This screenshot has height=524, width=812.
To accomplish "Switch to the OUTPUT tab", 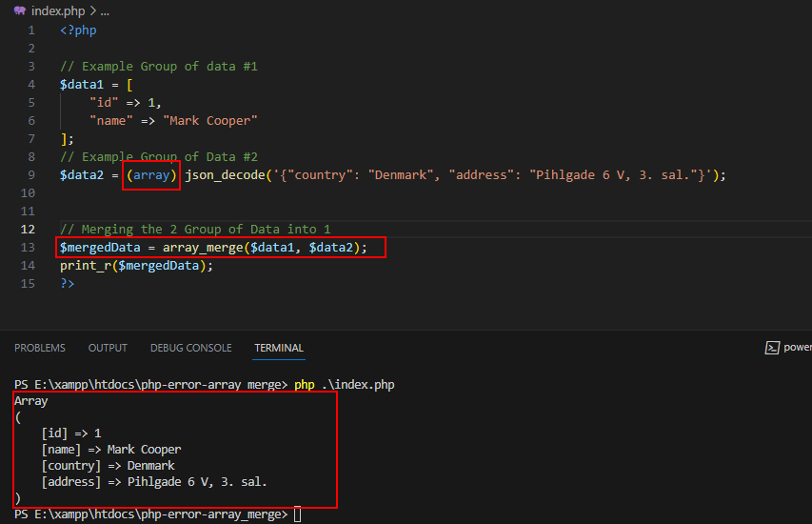I will pos(108,348).
